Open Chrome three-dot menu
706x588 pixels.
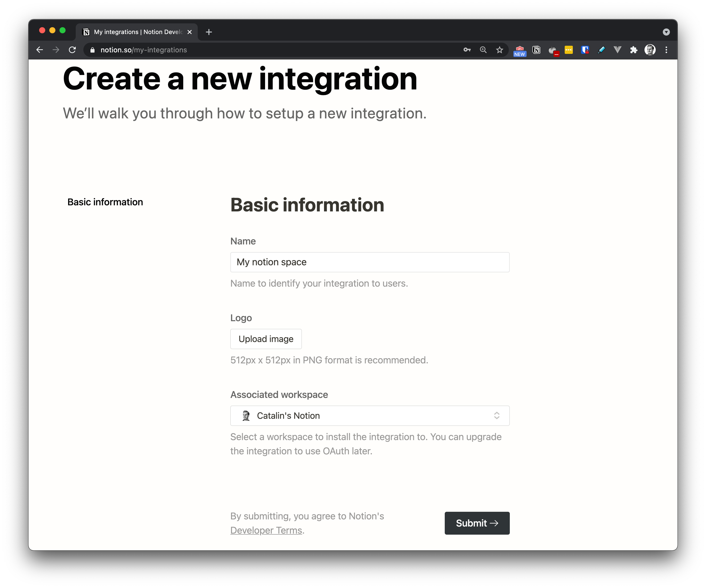[x=666, y=50]
